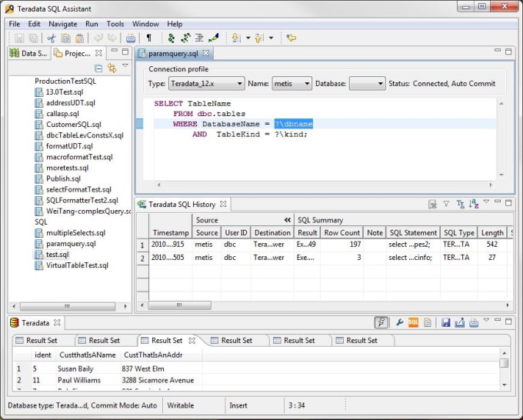Image resolution: width=523 pixels, height=420 pixels.
Task: Switch to the Data Source Explorer tab
Action: coord(29,53)
